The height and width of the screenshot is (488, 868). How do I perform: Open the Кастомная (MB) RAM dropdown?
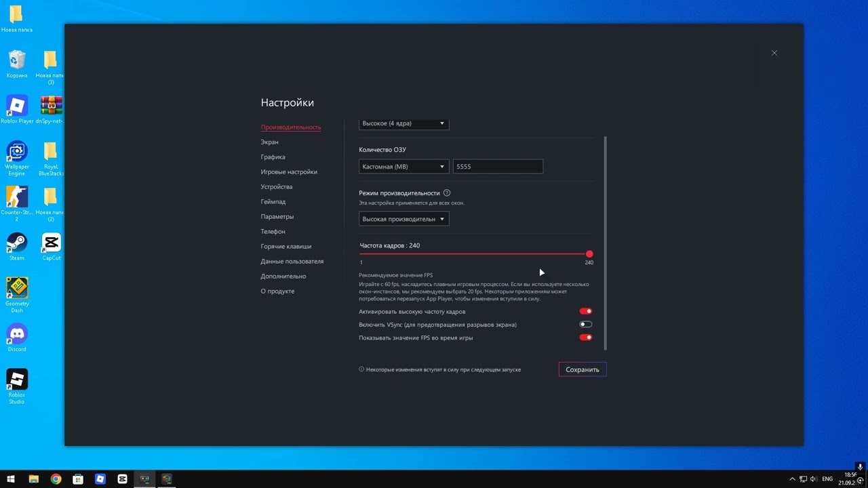[403, 166]
